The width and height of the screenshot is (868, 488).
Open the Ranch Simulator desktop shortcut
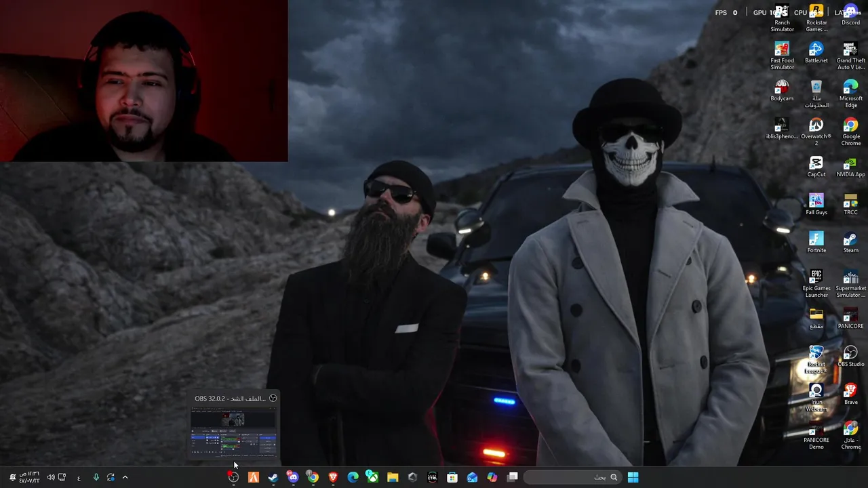(x=782, y=18)
